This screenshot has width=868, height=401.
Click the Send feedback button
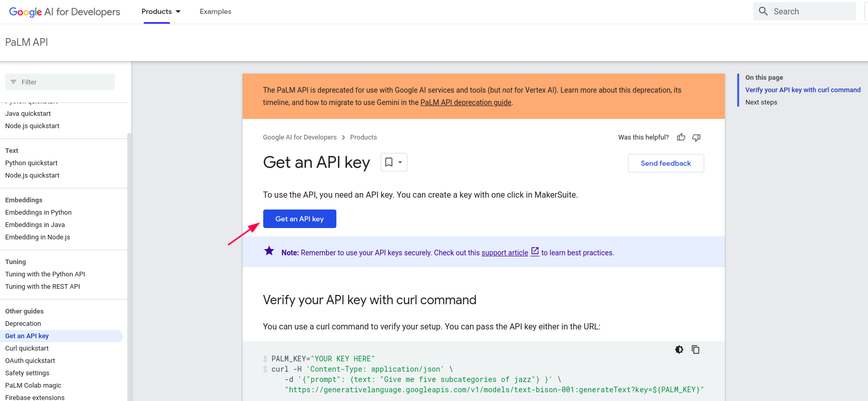pos(666,163)
